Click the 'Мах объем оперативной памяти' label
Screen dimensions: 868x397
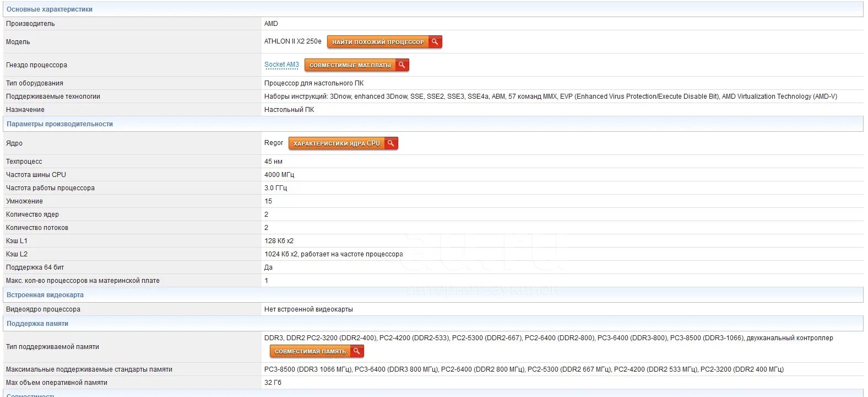coord(57,383)
